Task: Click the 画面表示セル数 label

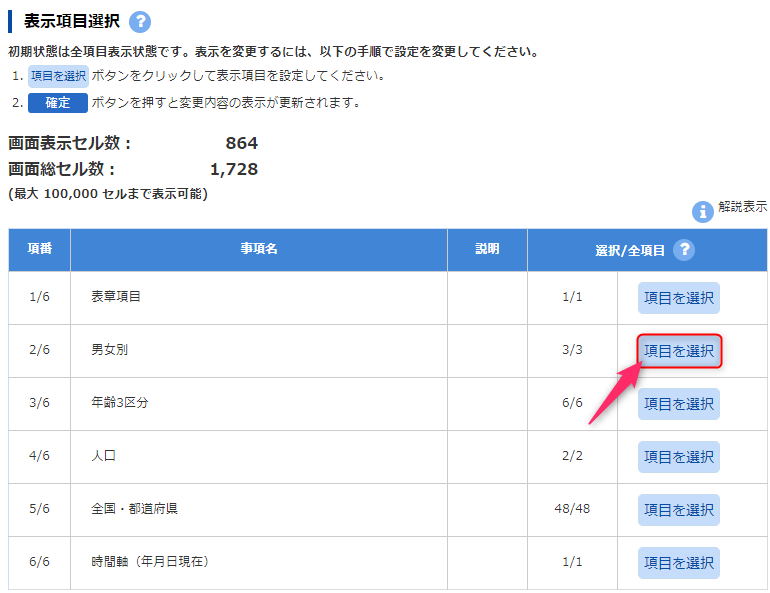Action: 70,143
